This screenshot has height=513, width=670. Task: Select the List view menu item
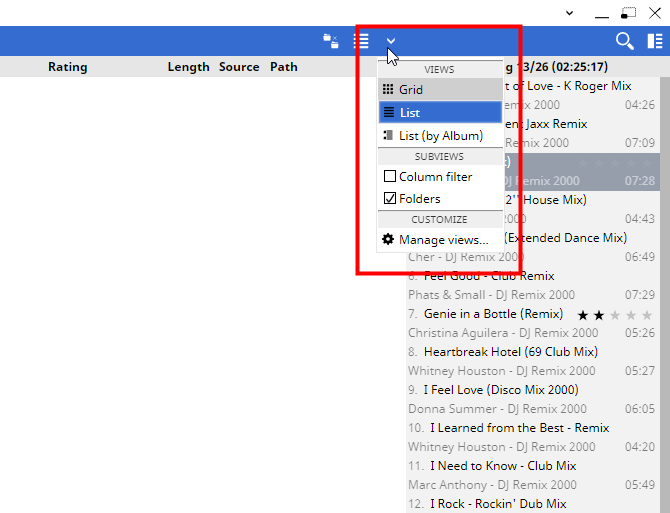click(x=440, y=113)
